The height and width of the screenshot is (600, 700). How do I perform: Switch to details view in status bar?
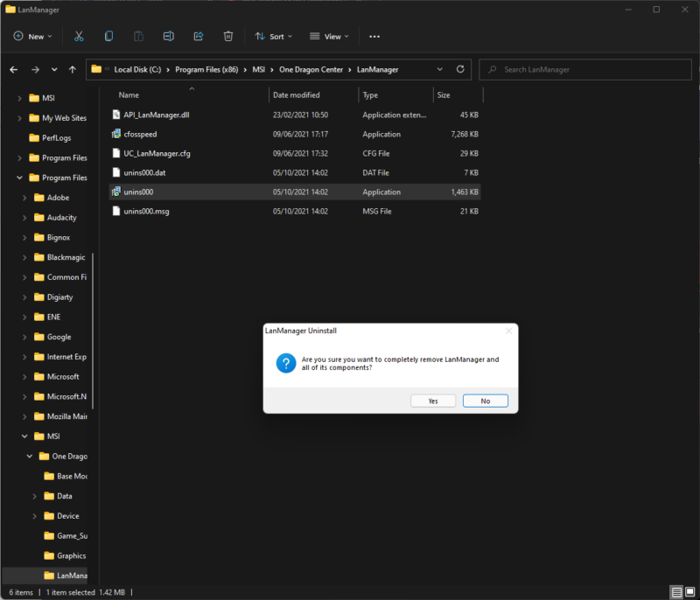tap(676, 592)
